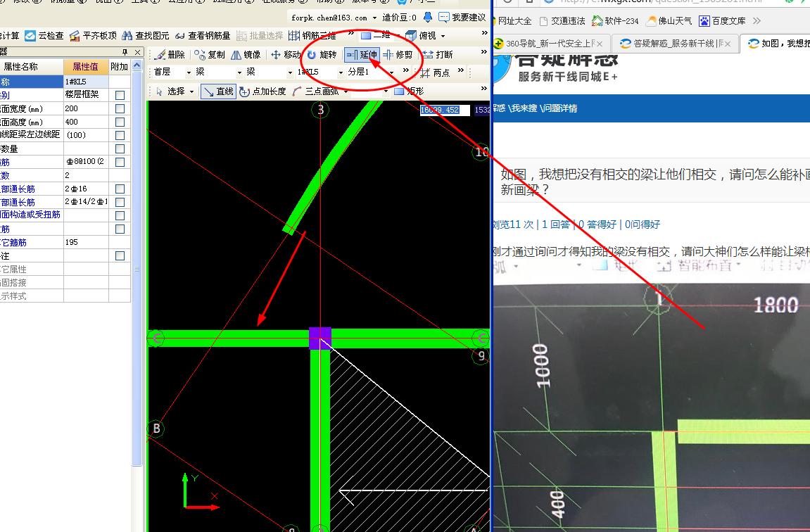The height and width of the screenshot is (532, 810).
Task: Select the 点加长度 point-plus-length tool
Action: pos(263,91)
